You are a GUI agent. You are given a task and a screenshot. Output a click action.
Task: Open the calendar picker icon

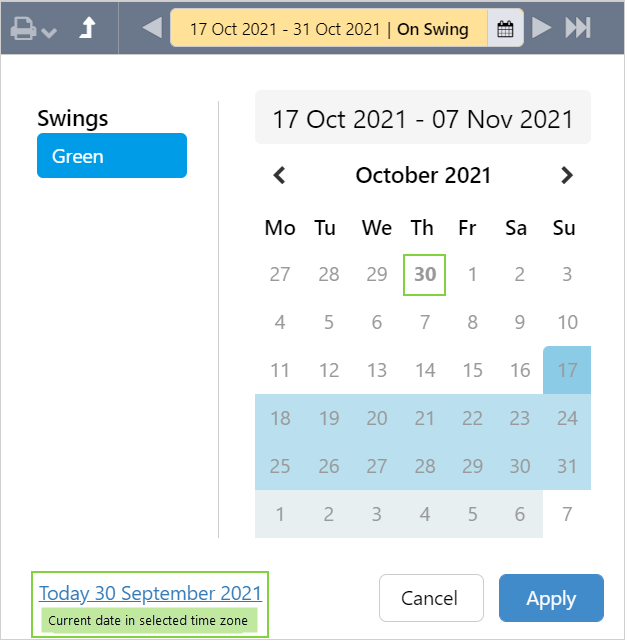tap(505, 29)
